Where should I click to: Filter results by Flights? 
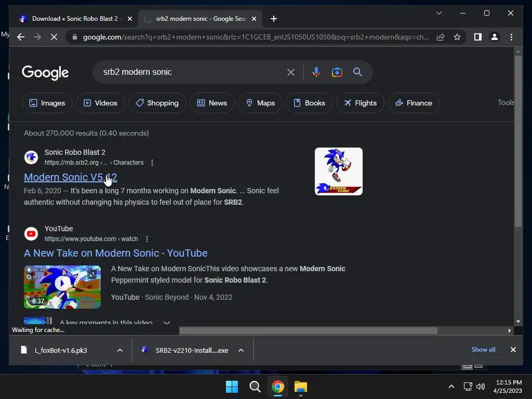coord(360,103)
